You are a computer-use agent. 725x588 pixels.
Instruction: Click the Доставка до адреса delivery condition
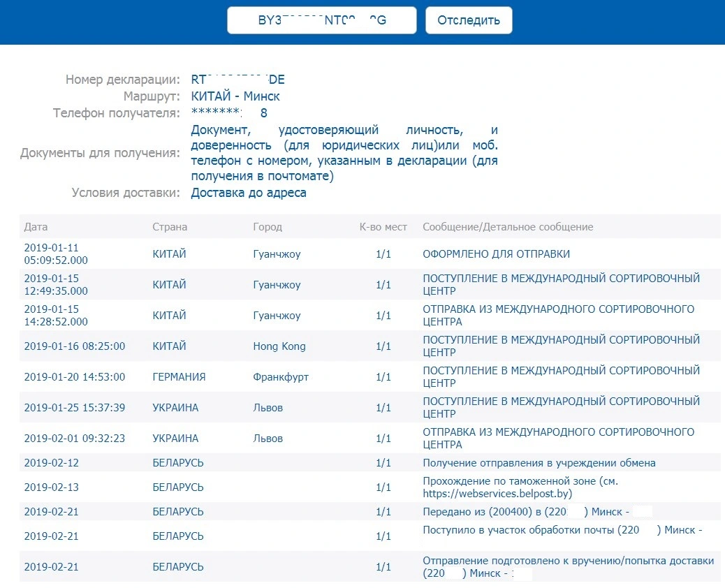click(x=249, y=193)
